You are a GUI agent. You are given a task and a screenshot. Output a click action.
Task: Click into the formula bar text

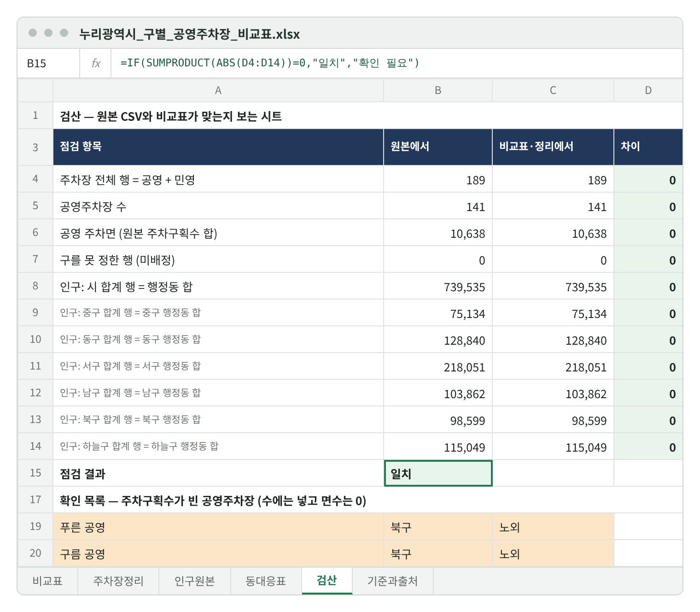point(270,63)
